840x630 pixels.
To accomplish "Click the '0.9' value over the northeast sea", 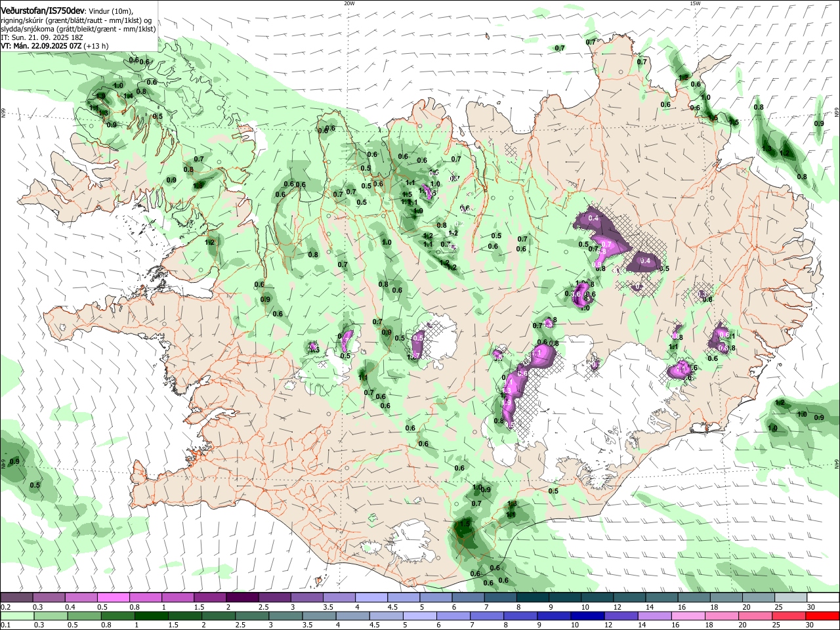I will pos(819,123).
